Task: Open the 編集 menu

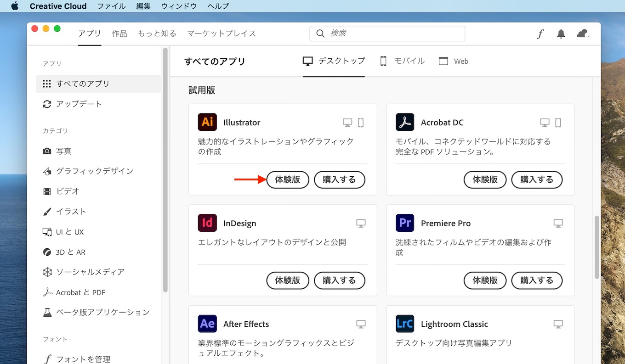Action: [x=144, y=6]
